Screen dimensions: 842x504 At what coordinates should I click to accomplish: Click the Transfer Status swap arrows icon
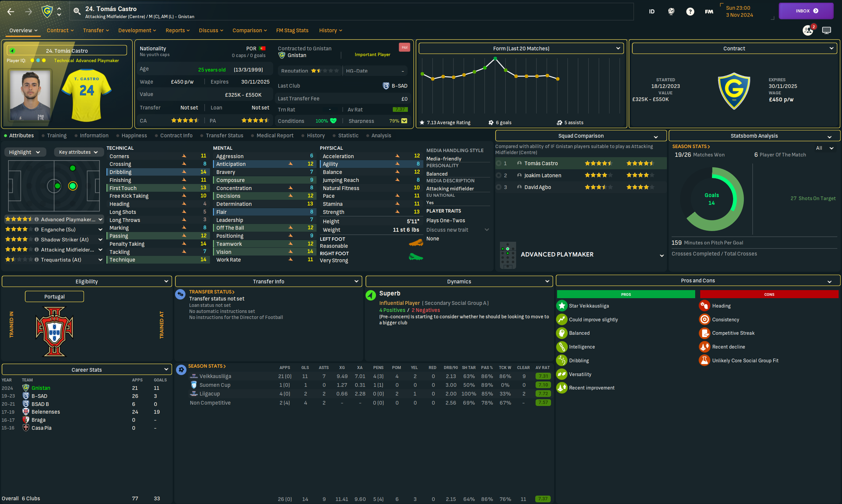[x=180, y=294]
